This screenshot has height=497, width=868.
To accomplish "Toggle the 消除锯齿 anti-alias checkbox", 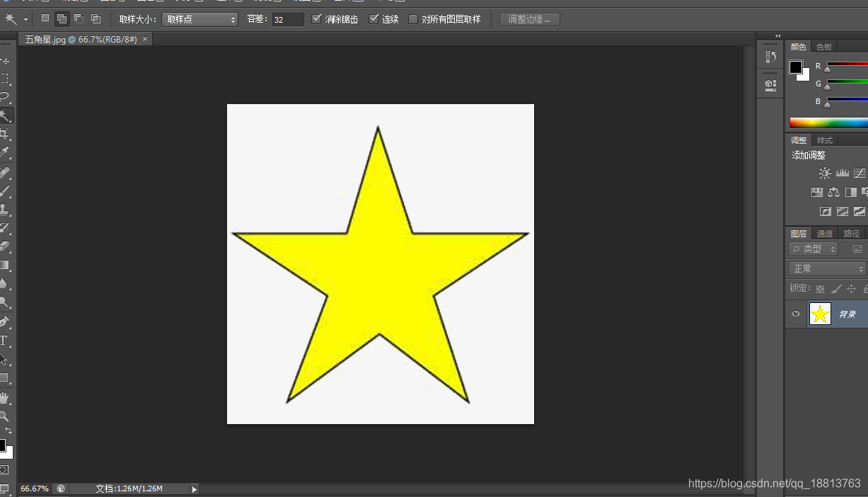I will 316,19.
